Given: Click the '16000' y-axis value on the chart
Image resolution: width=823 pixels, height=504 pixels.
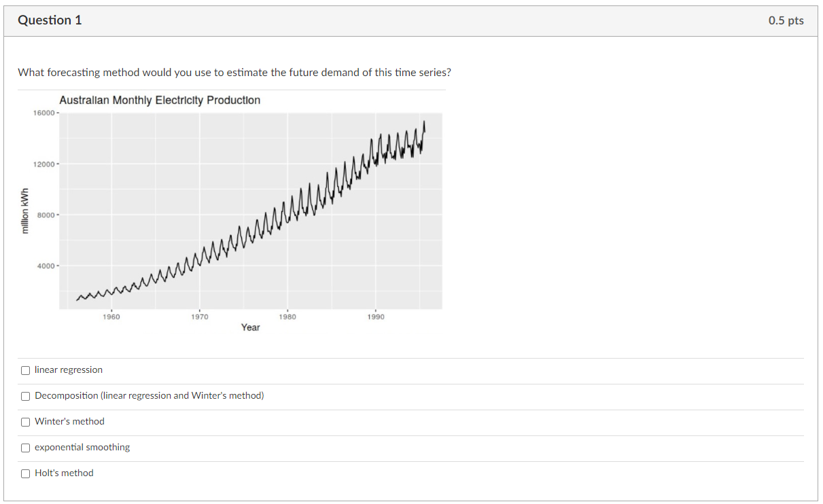Looking at the screenshot, I should tap(43, 112).
